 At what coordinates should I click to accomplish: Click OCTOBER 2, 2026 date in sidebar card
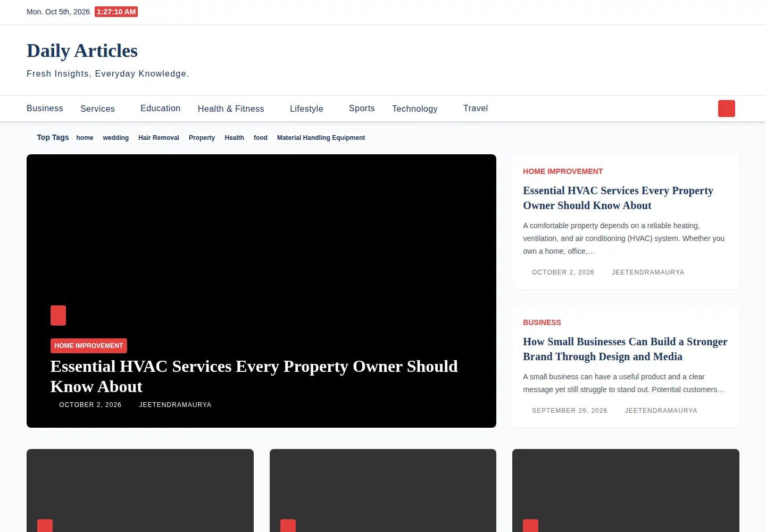563,272
